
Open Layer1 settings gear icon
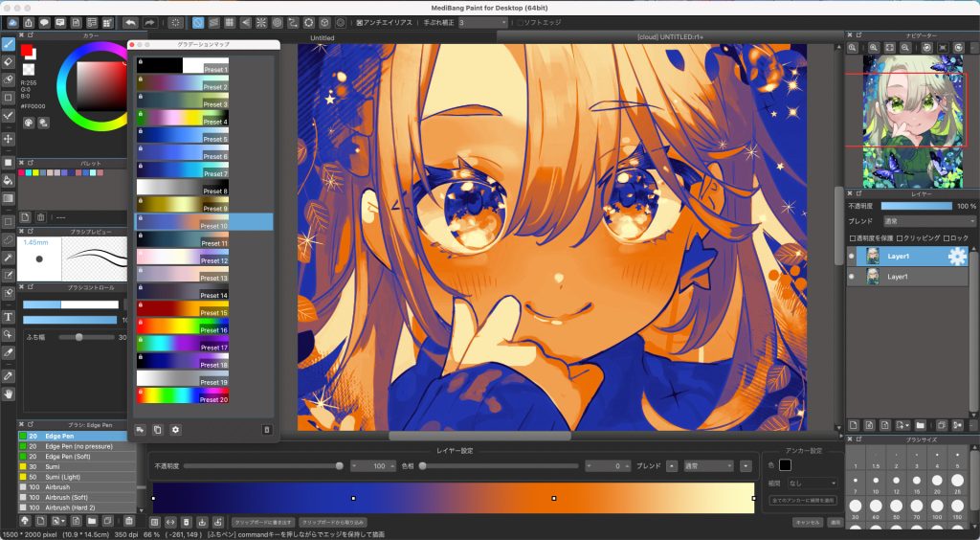[x=957, y=257]
